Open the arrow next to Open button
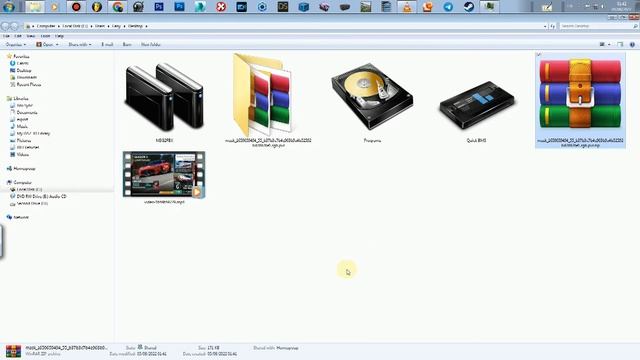 tap(57, 44)
